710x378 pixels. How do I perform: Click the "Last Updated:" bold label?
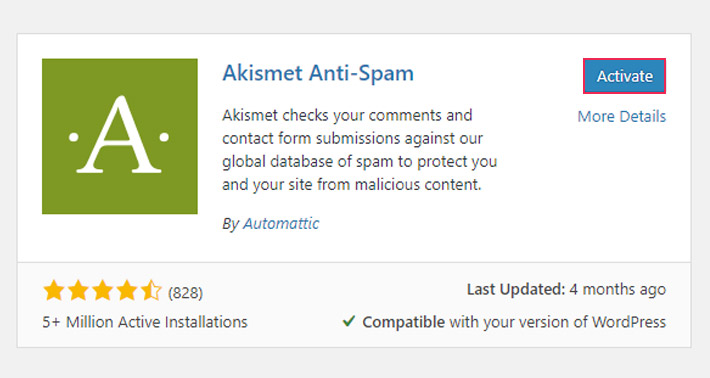click(x=516, y=289)
